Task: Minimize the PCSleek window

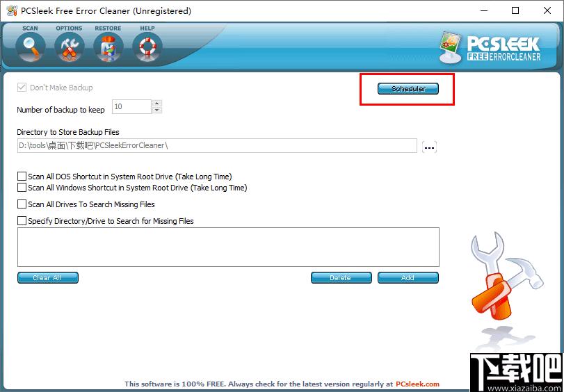Action: [484, 11]
